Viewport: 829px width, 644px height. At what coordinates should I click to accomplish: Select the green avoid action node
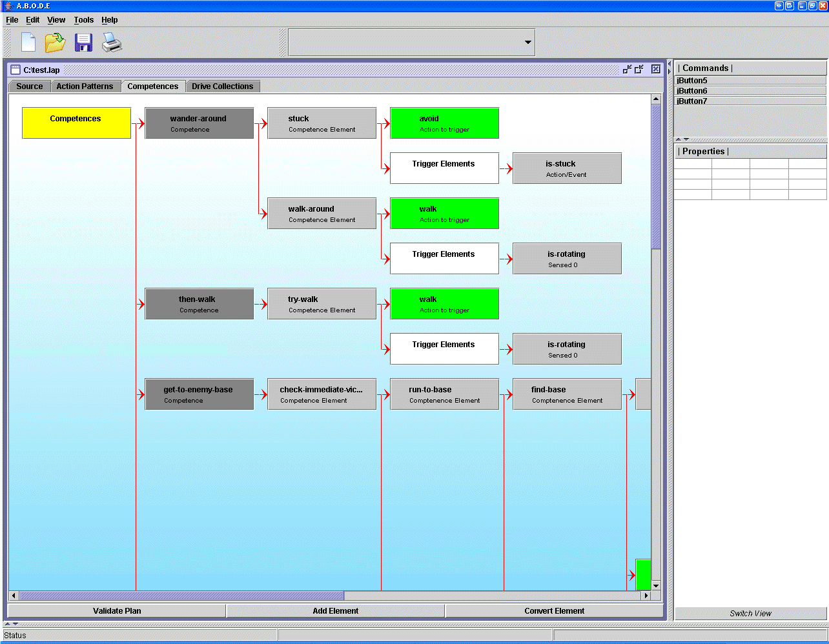(444, 123)
